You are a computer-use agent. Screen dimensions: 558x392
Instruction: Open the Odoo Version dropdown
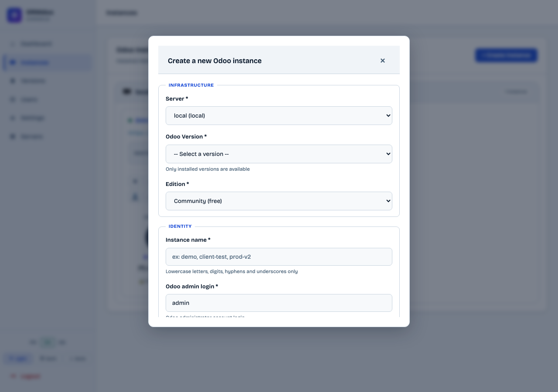[x=279, y=154]
